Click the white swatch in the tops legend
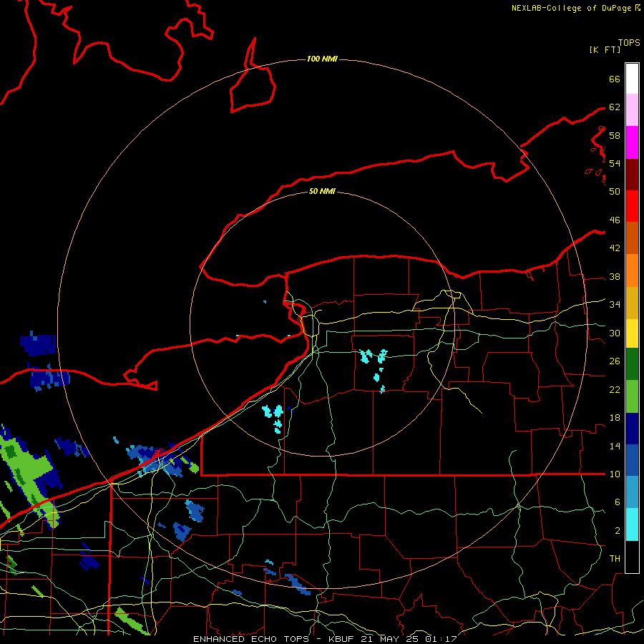 point(632,79)
